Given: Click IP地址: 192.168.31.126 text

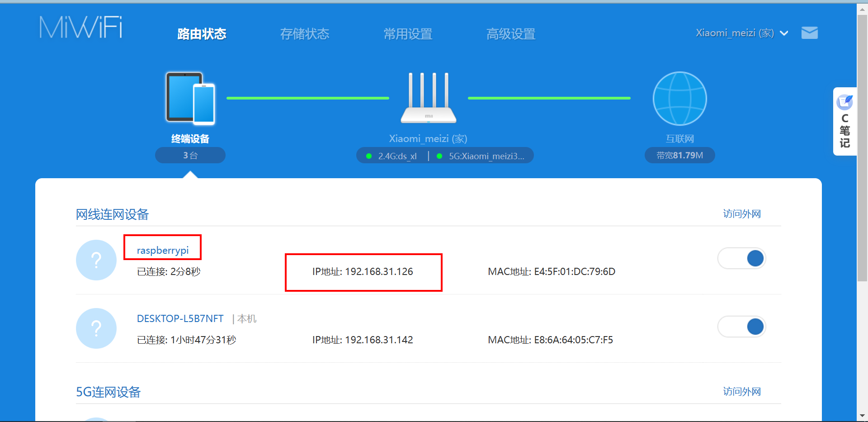Looking at the screenshot, I should pos(363,271).
